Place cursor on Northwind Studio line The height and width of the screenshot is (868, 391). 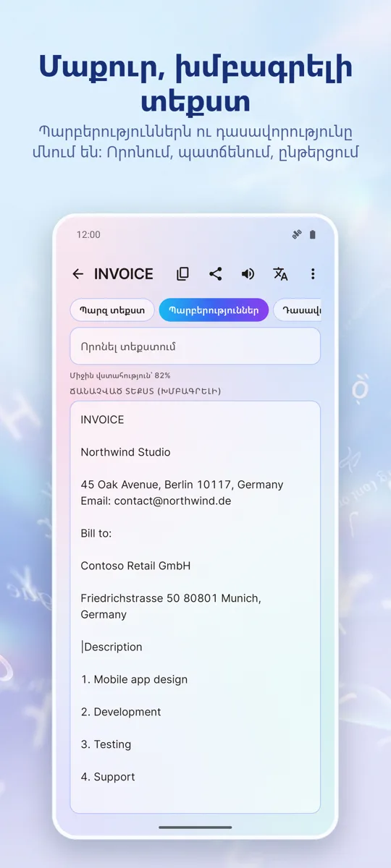(125, 452)
